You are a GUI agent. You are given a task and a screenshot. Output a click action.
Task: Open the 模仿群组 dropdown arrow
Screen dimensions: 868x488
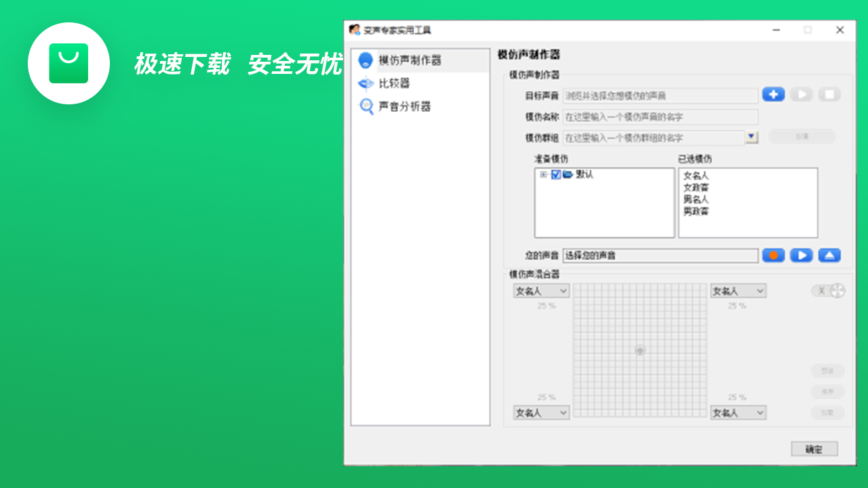(751, 138)
